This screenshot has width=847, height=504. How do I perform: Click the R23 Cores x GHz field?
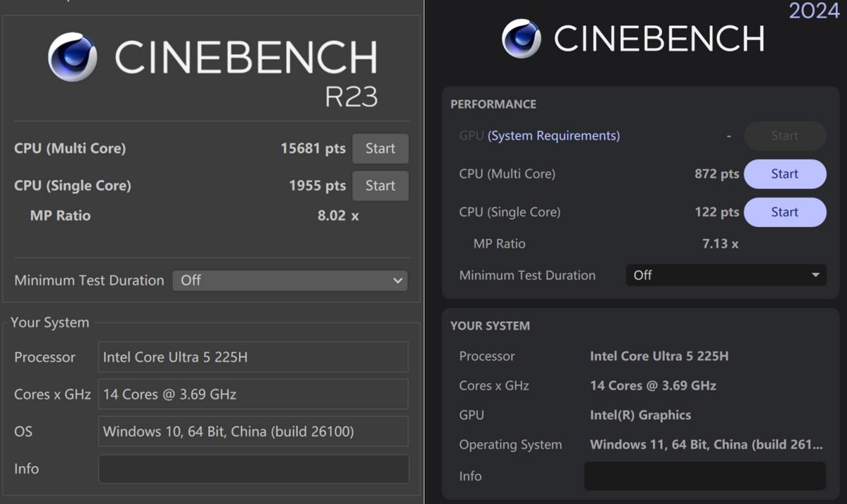[253, 394]
